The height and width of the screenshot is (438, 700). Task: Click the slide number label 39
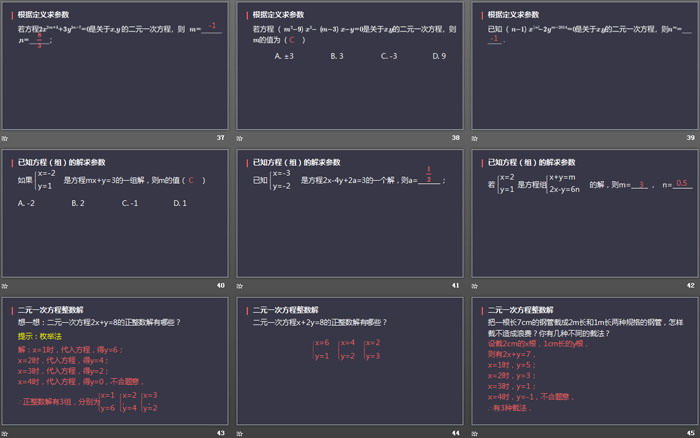pyautogui.click(x=691, y=138)
